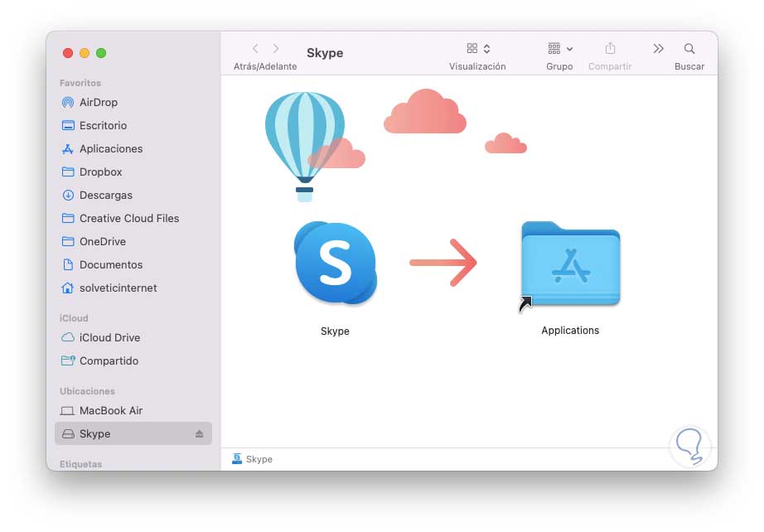764x532 pixels.
Task: Click the Etiquetas section header
Action: tap(81, 464)
